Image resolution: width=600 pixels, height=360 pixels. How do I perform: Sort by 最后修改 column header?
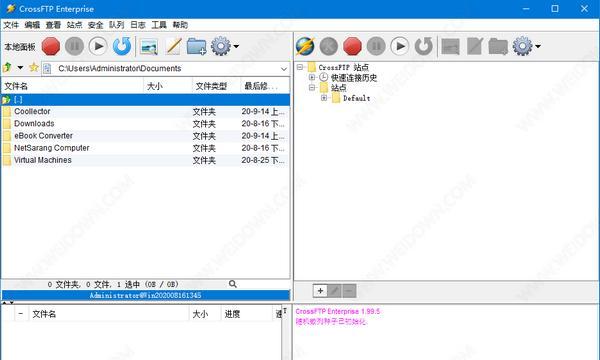coord(265,86)
